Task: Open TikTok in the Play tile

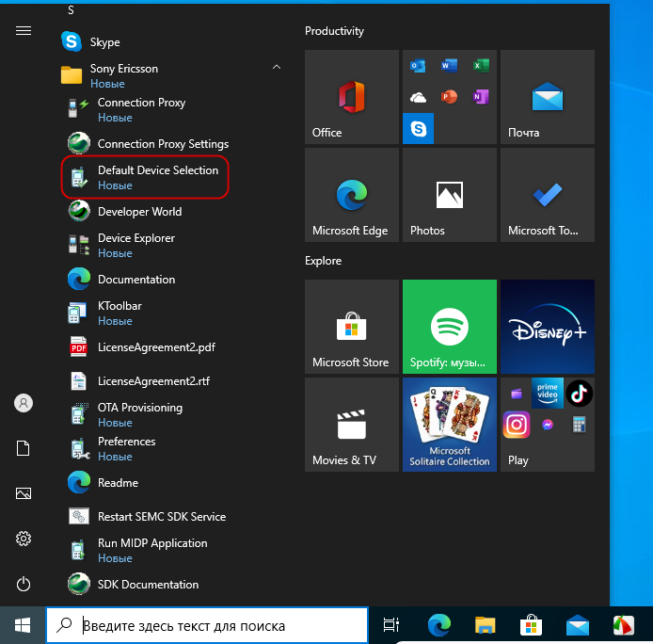Action: click(x=579, y=393)
